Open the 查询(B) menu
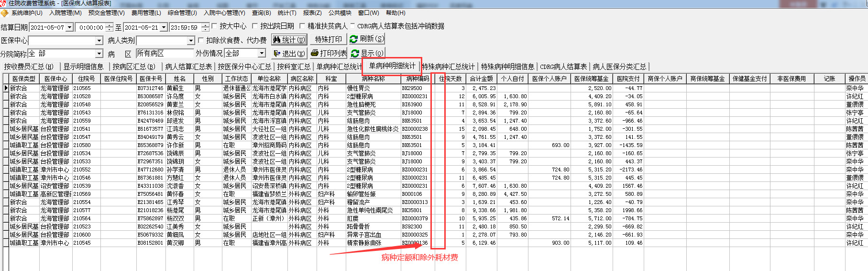 point(262,13)
